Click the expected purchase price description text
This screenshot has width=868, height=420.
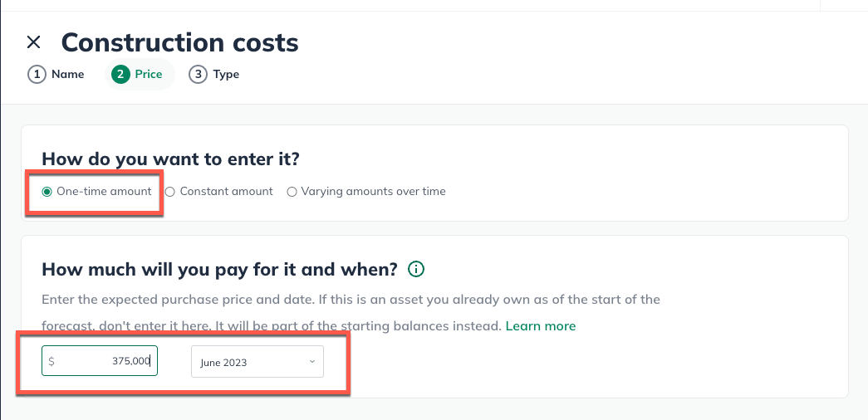tap(351, 313)
